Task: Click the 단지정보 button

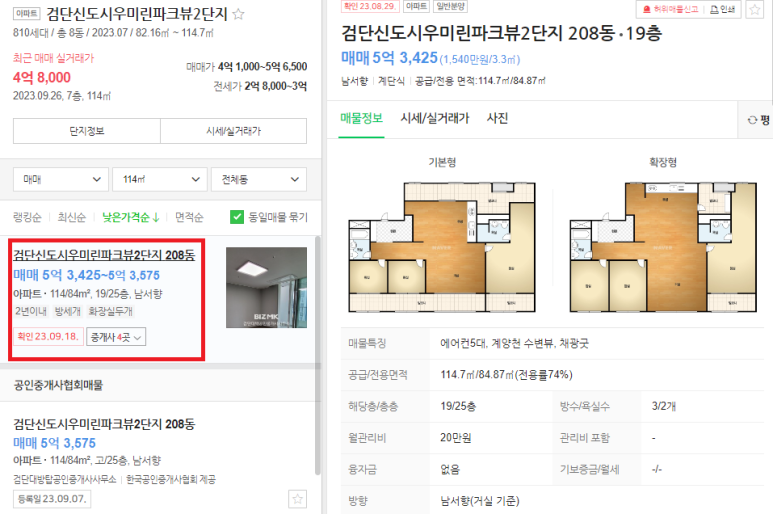Action: (87, 131)
